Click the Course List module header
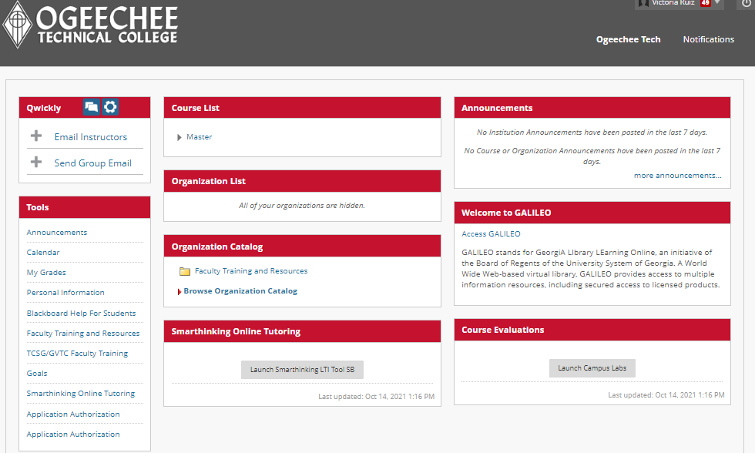The height and width of the screenshot is (454, 756). [x=302, y=108]
